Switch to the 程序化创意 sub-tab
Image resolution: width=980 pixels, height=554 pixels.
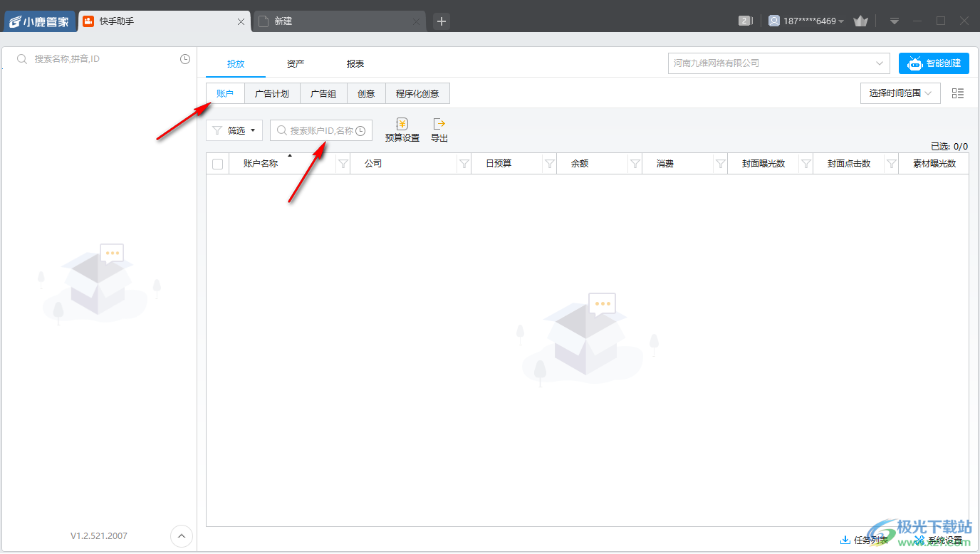point(417,94)
